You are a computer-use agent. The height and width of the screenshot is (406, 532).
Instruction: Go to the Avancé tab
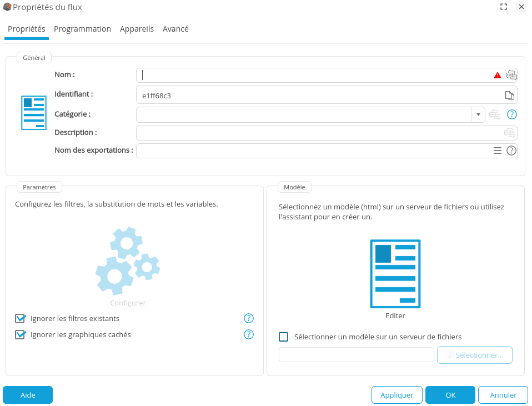pyautogui.click(x=175, y=29)
